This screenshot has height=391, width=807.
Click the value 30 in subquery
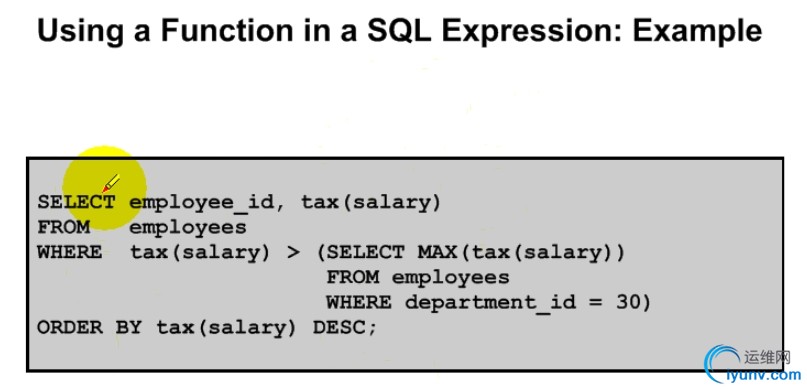628,302
